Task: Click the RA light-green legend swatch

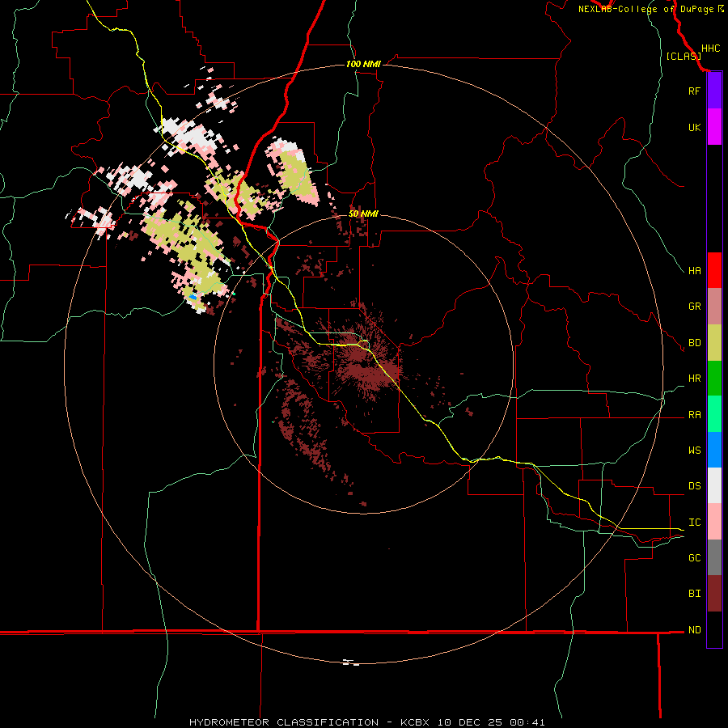Action: [714, 414]
